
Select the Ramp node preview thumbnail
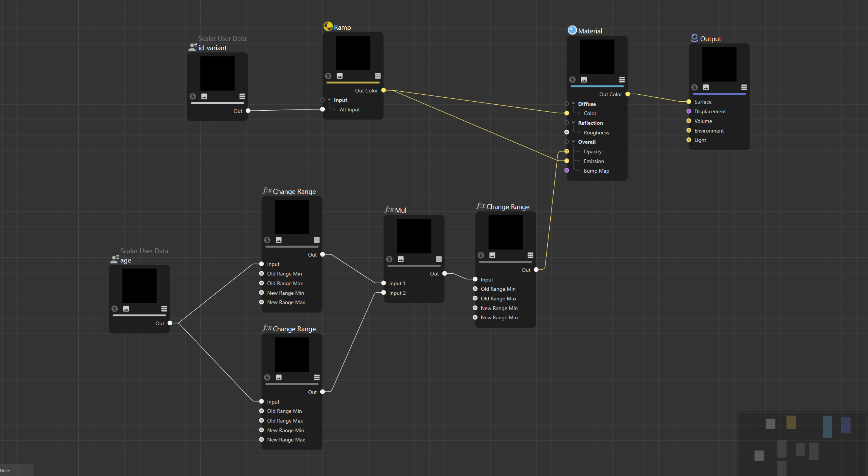353,53
